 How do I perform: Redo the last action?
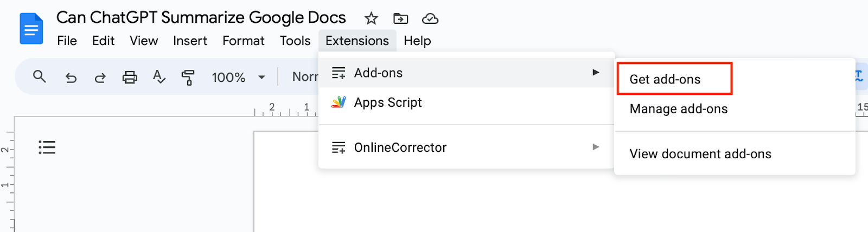[100, 78]
